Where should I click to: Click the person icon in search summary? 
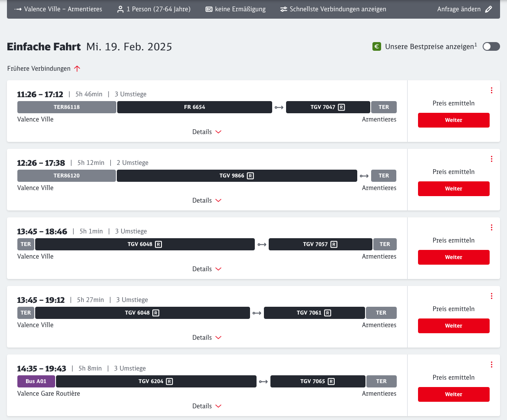click(120, 9)
